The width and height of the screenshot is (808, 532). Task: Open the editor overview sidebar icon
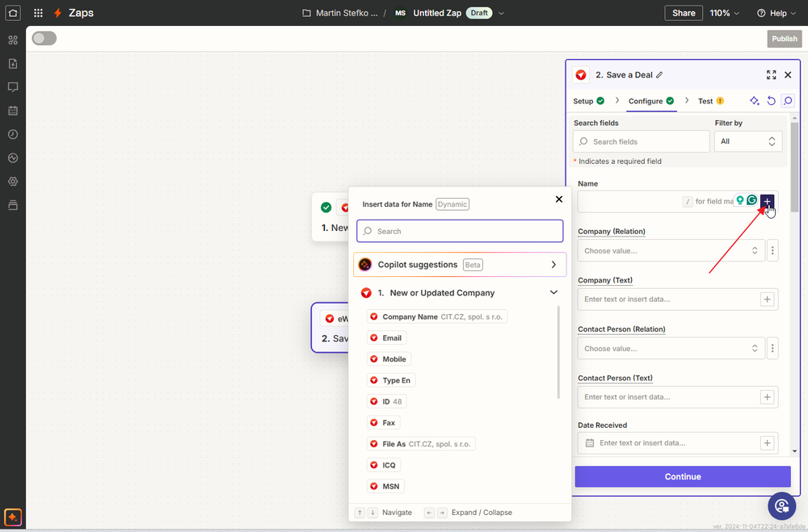click(13, 40)
